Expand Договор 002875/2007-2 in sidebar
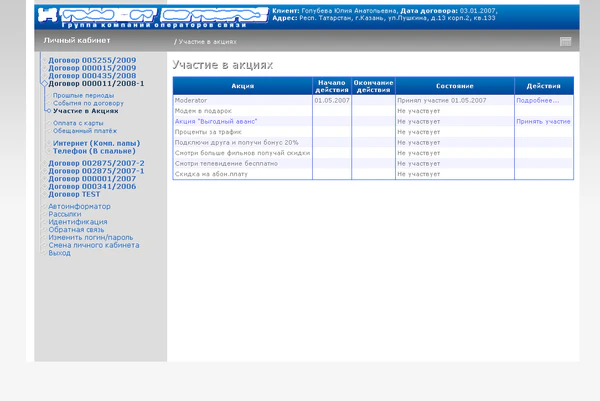 (43, 163)
